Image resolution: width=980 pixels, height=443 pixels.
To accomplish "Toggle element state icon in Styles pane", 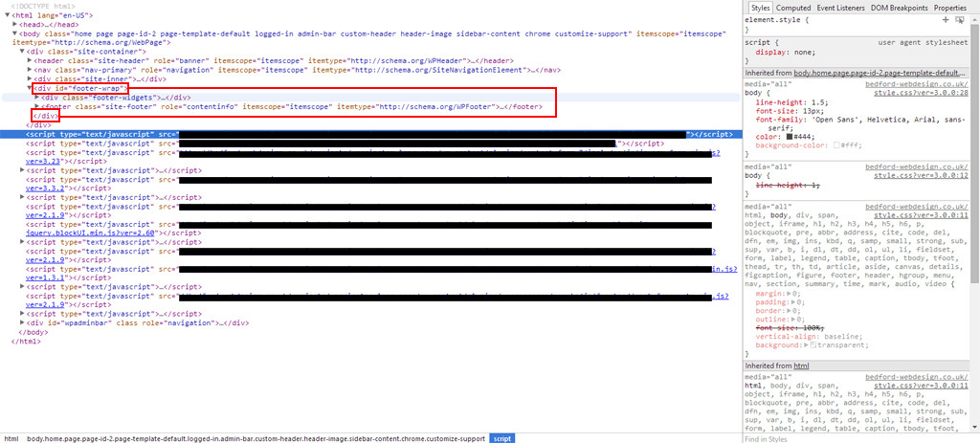I will (959, 19).
